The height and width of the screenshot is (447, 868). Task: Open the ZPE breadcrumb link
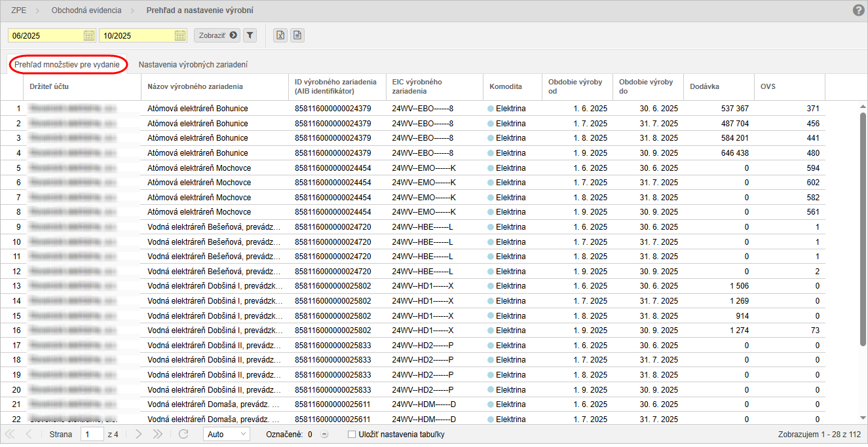pos(20,10)
